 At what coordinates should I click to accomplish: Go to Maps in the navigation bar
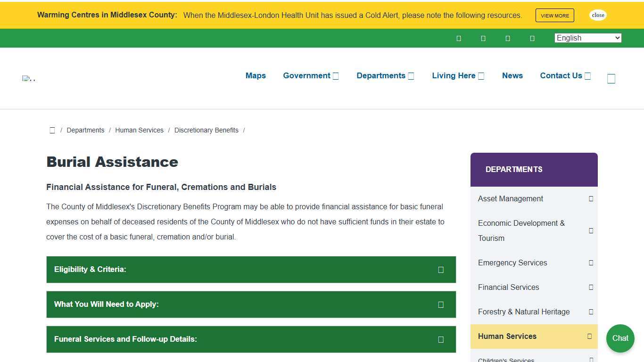[x=256, y=76]
